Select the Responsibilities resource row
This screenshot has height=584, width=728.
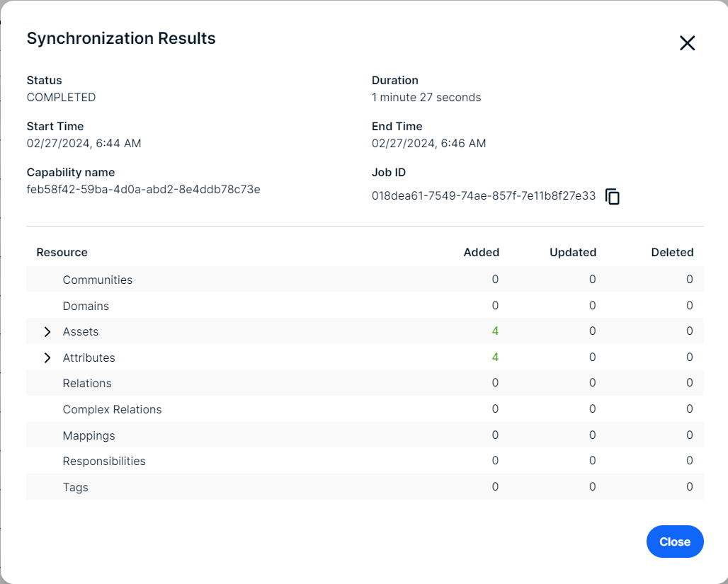[104, 461]
